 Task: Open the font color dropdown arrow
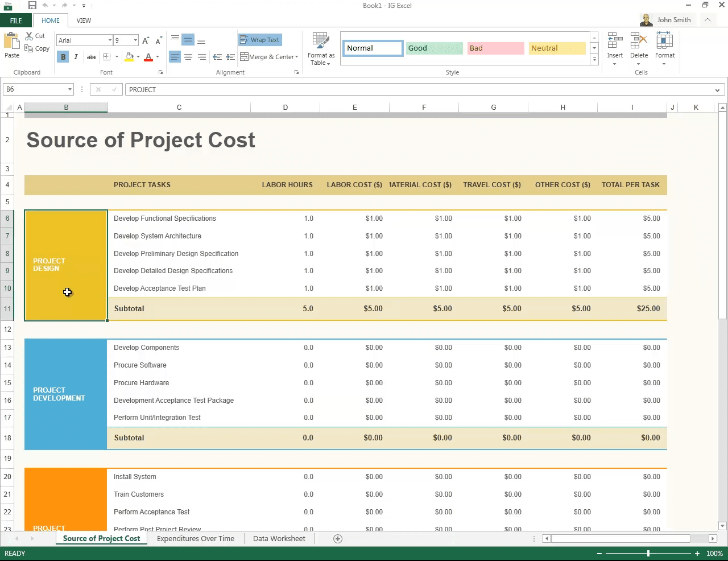[x=158, y=57]
